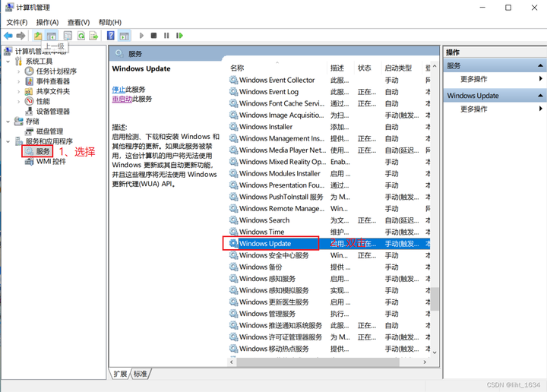
Task: Open the 文件(F) menu
Action: point(17,22)
